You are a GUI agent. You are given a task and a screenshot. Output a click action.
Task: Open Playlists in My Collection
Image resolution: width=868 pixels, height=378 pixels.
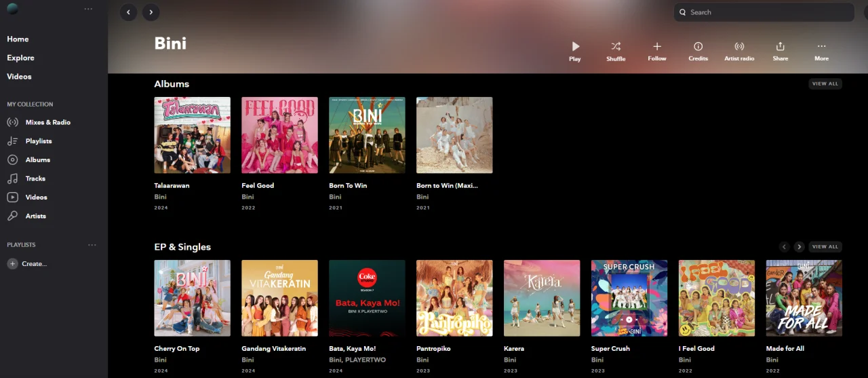point(39,141)
